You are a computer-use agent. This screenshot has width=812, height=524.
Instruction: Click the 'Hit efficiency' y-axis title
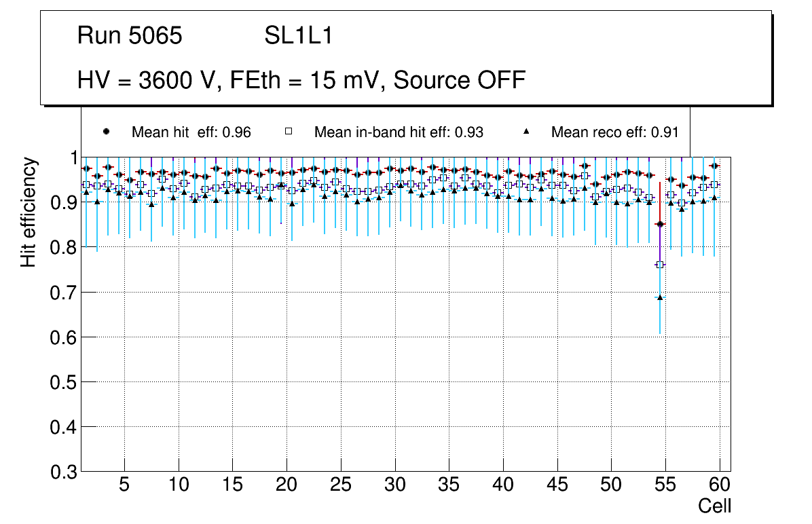[x=29, y=212]
